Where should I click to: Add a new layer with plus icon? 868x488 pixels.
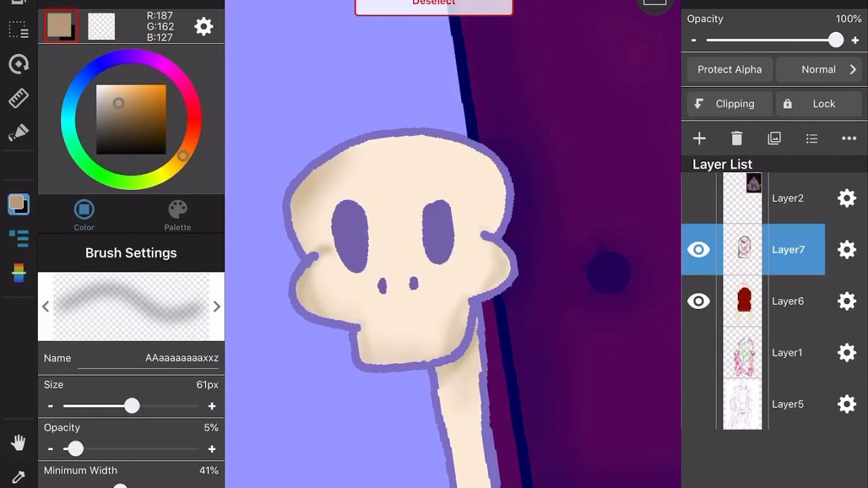pos(699,138)
